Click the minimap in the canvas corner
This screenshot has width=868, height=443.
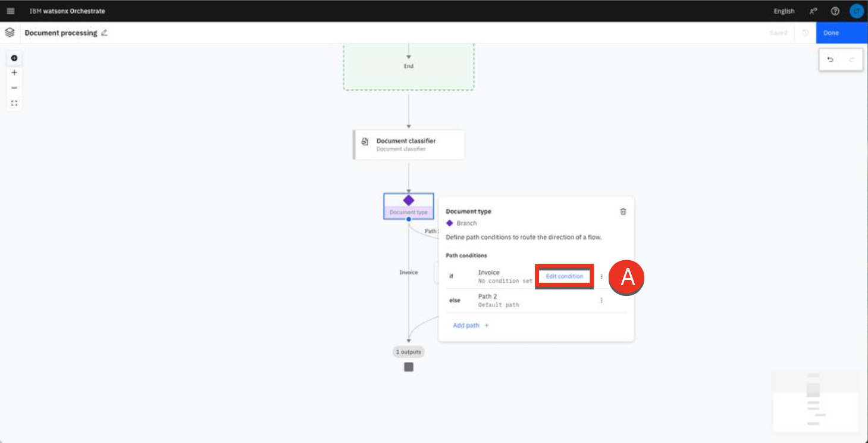click(815, 400)
